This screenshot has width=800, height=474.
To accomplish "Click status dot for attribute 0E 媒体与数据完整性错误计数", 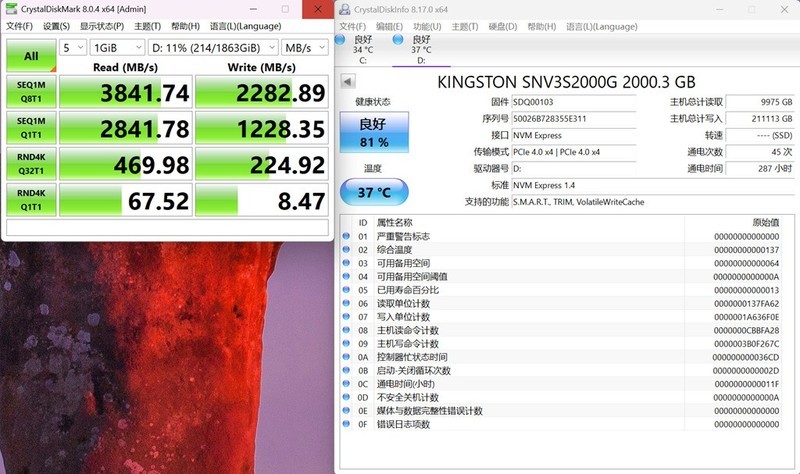I will (346, 410).
